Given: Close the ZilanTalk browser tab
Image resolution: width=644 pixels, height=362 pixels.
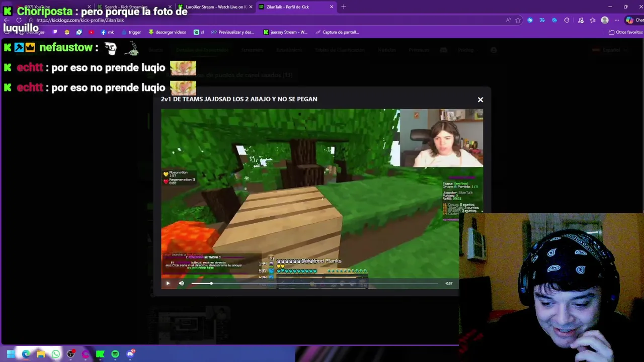Looking at the screenshot, I should tap(332, 7).
